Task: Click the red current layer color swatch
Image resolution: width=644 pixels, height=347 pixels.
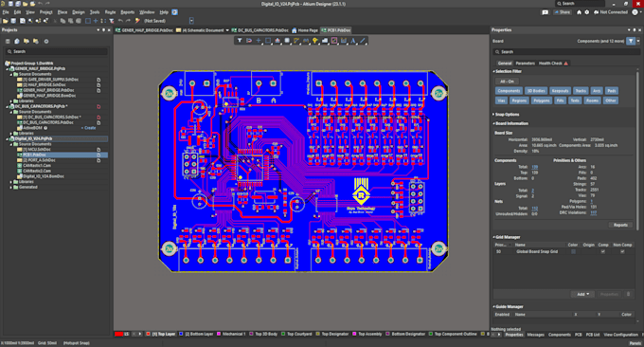Action: (x=118, y=334)
